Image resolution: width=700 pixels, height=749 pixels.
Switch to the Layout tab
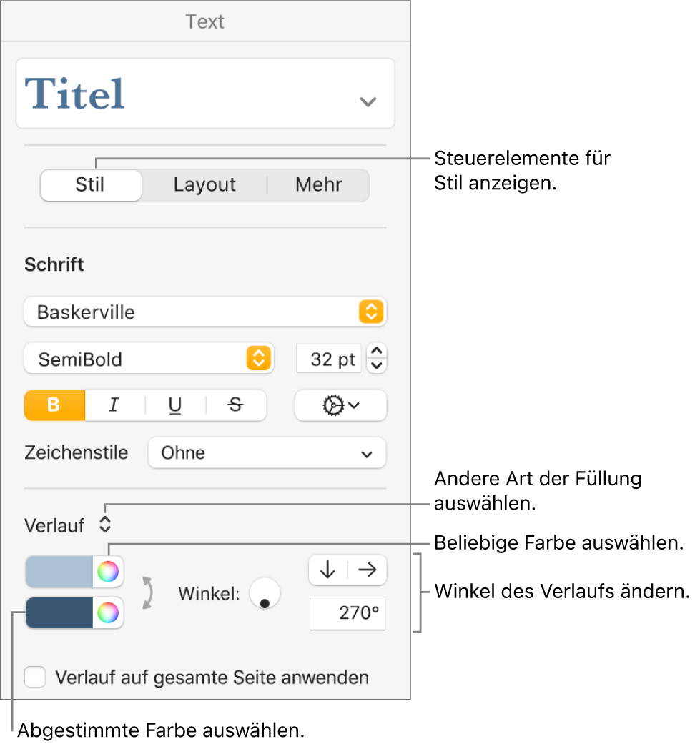tap(204, 185)
